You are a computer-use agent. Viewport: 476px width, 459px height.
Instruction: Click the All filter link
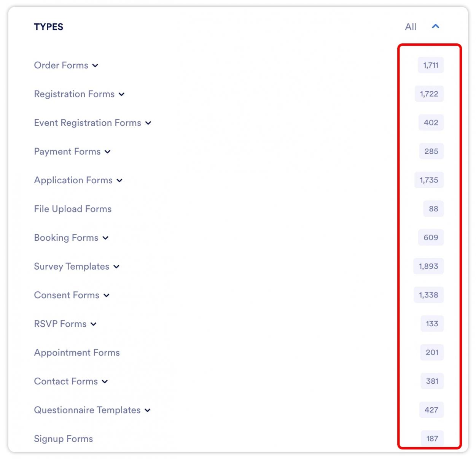410,27
